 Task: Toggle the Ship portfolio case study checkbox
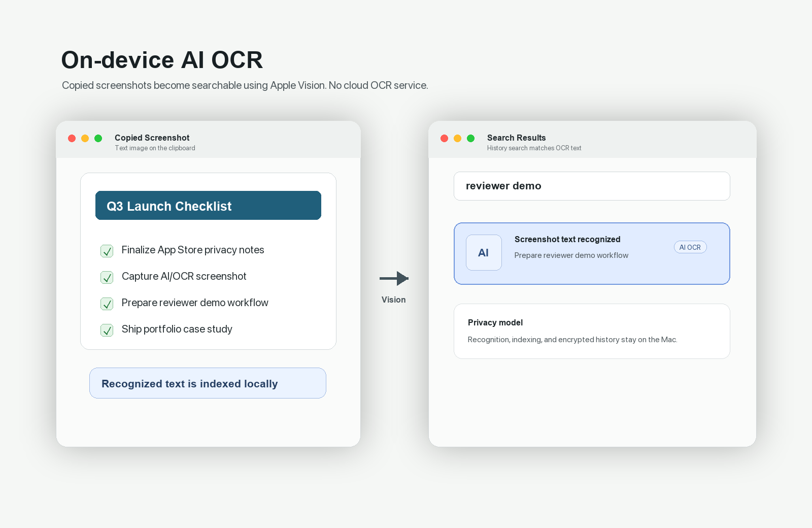(x=107, y=331)
